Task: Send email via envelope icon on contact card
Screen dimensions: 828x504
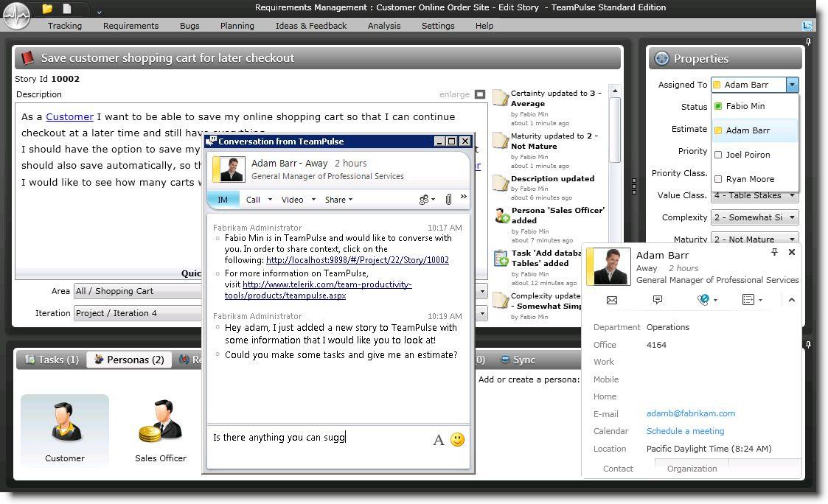Action: pyautogui.click(x=611, y=300)
